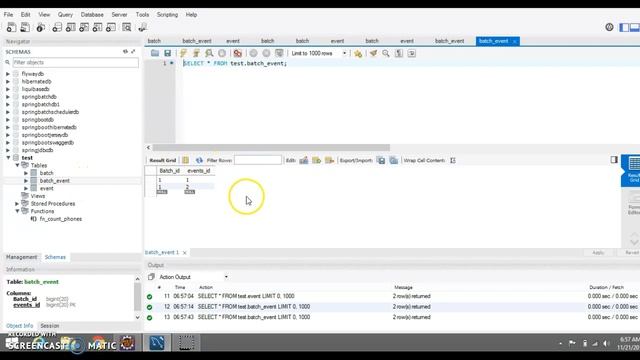Run explain plan with magnifier lightning icon

(x=209, y=53)
